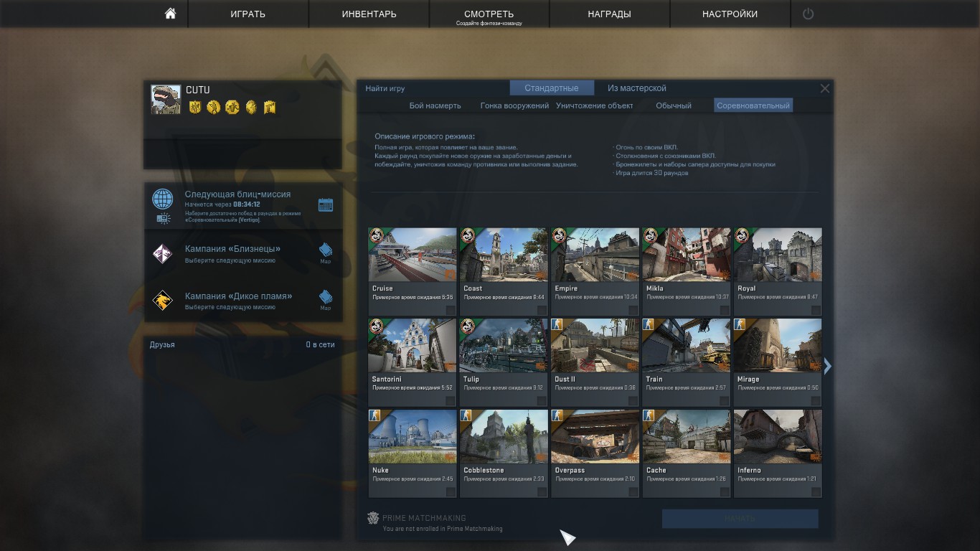The width and height of the screenshot is (980, 551).
Task: Click the '0 в сети' online count
Action: (x=320, y=344)
